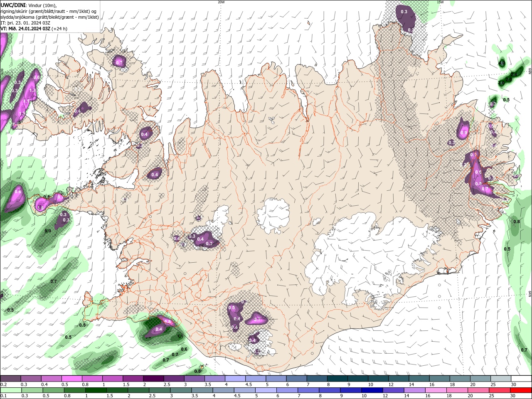Select the white snow swatch labeled 30
The image size is (532, 399).
(522, 379)
